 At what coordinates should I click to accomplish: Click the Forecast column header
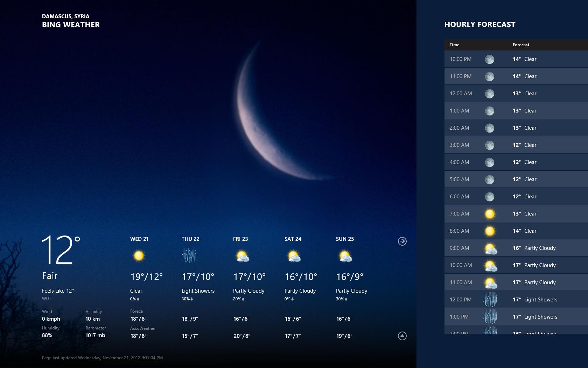coord(521,45)
